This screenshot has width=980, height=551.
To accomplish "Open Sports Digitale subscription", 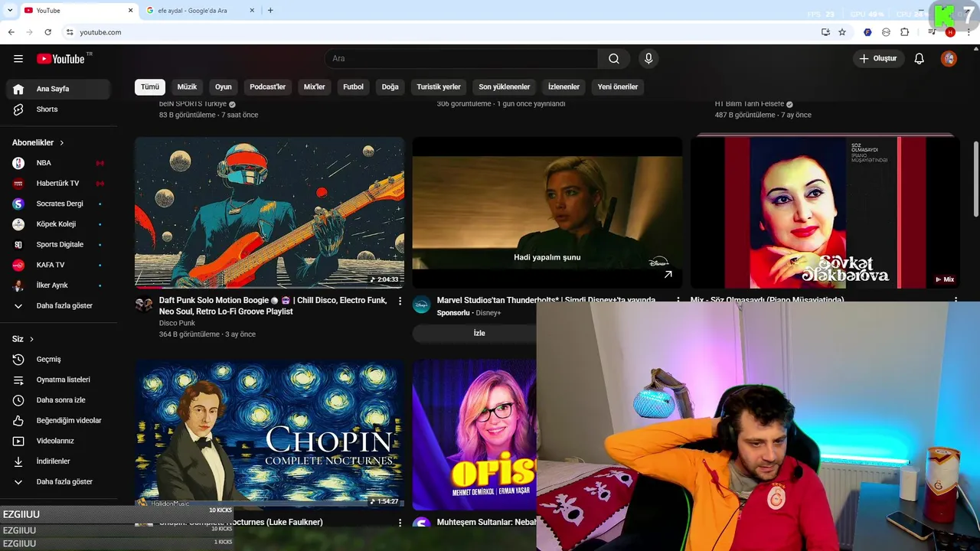I will [x=58, y=245].
